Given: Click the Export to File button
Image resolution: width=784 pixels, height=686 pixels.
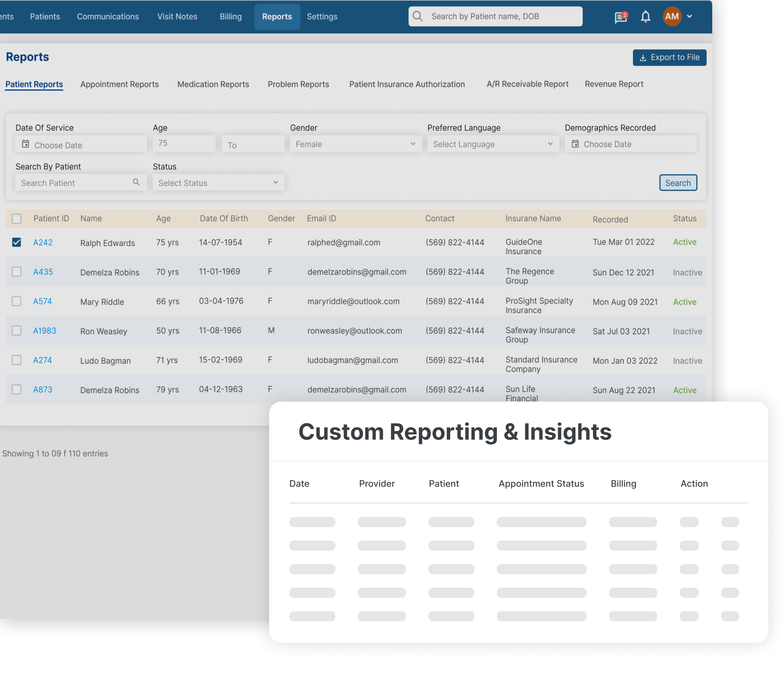Looking at the screenshot, I should coord(669,58).
